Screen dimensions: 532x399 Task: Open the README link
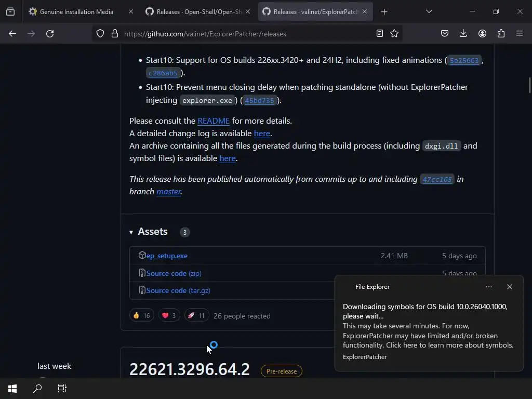pos(214,121)
